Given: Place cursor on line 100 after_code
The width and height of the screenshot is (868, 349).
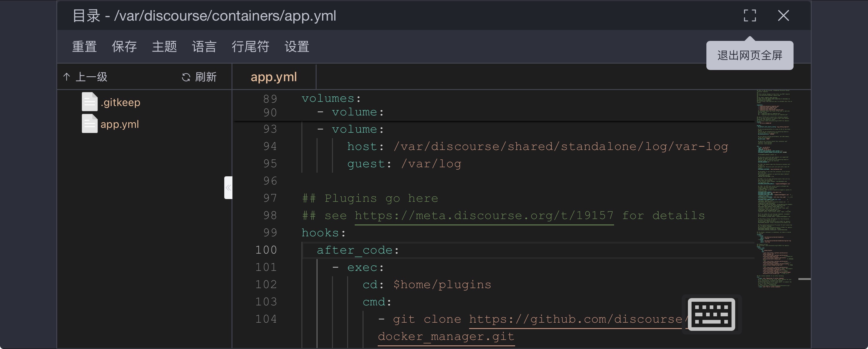Looking at the screenshot, I should (x=357, y=250).
